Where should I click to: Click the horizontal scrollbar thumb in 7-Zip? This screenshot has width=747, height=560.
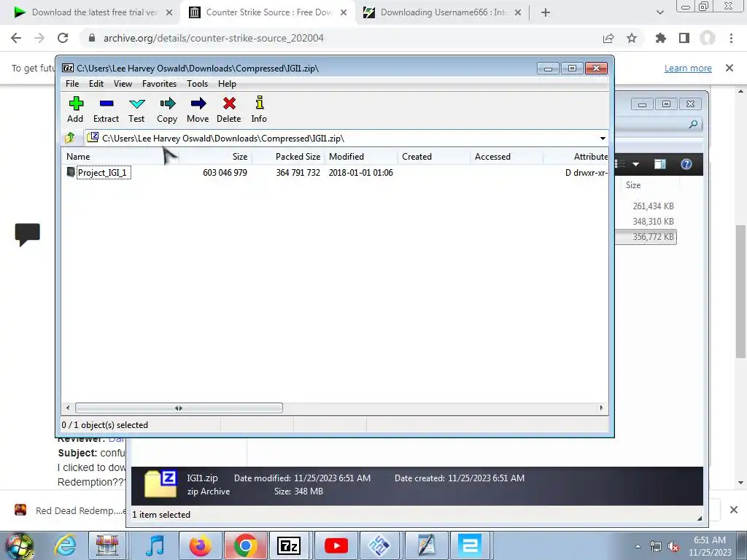[x=179, y=408]
